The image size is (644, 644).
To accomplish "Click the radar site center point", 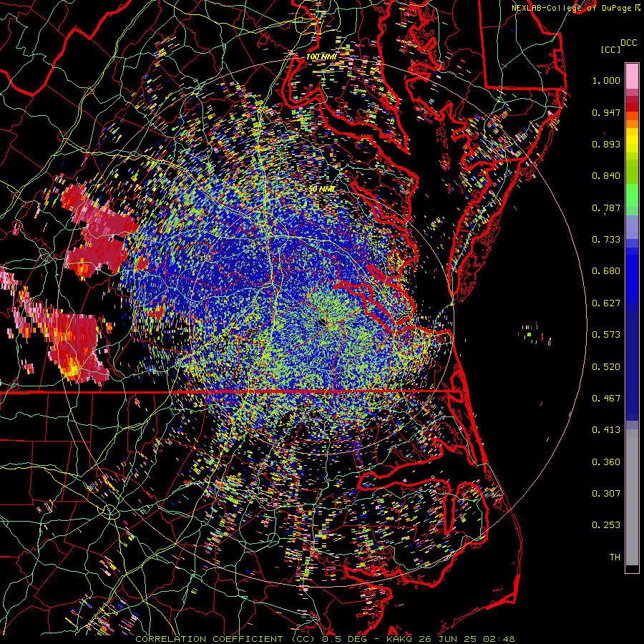I will click(321, 323).
